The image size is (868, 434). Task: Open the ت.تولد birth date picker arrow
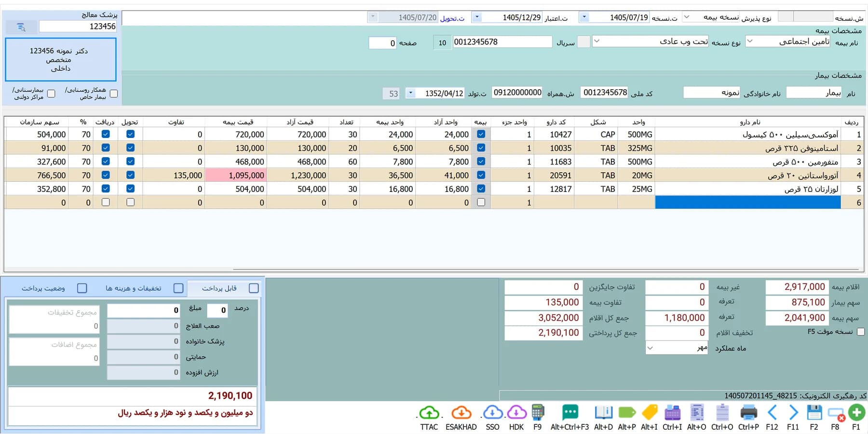(410, 93)
